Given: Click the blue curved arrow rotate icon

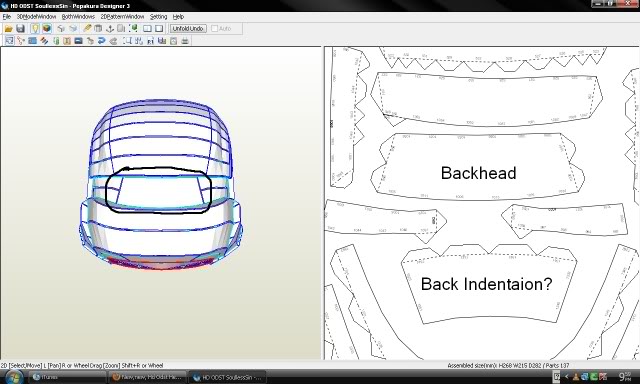Looking at the screenshot, I should [102, 41].
